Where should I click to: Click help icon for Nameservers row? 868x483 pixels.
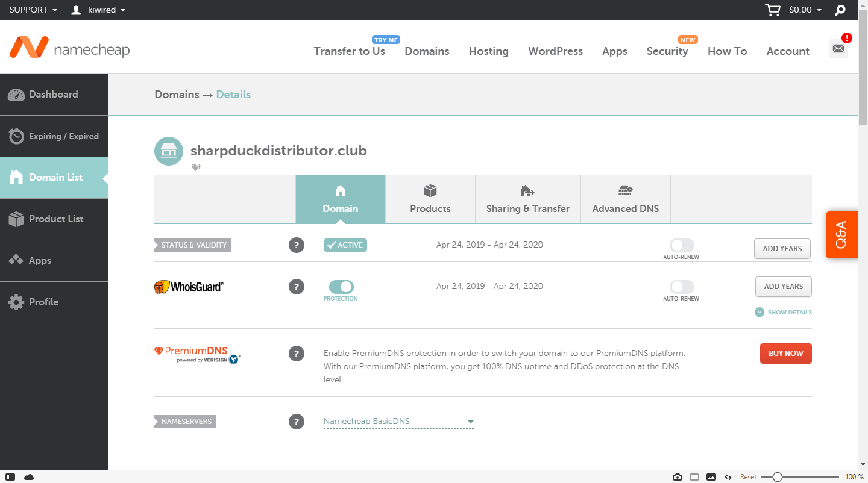pos(296,422)
